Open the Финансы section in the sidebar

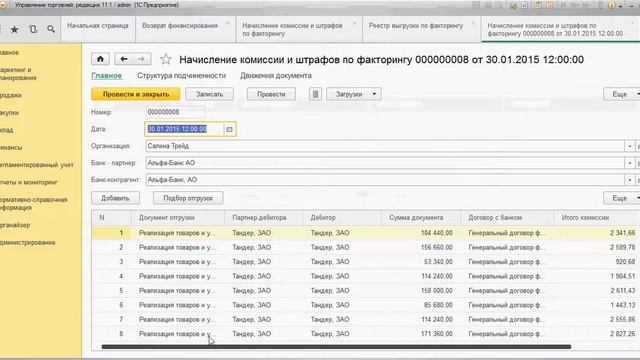(11, 147)
